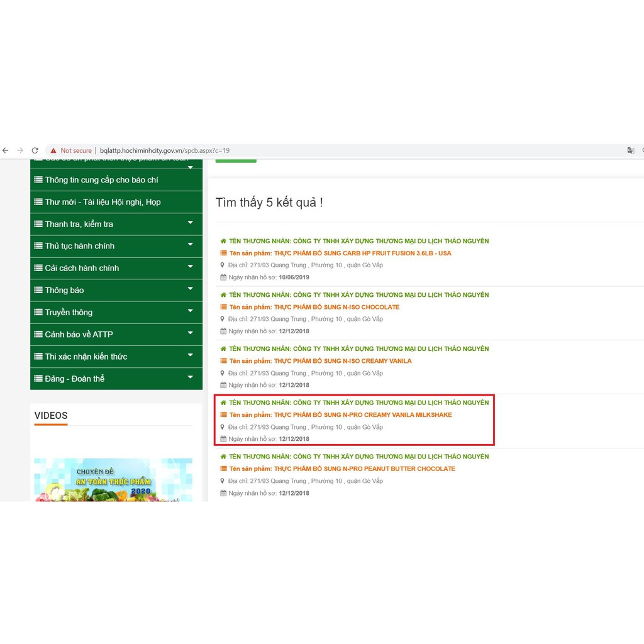
Task: Click list icon beside Truyền thông
Action: [38, 312]
